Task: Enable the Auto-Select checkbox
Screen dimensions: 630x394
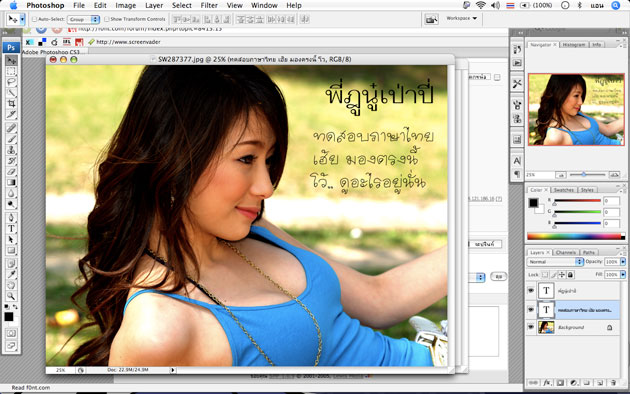Action: click(35, 19)
